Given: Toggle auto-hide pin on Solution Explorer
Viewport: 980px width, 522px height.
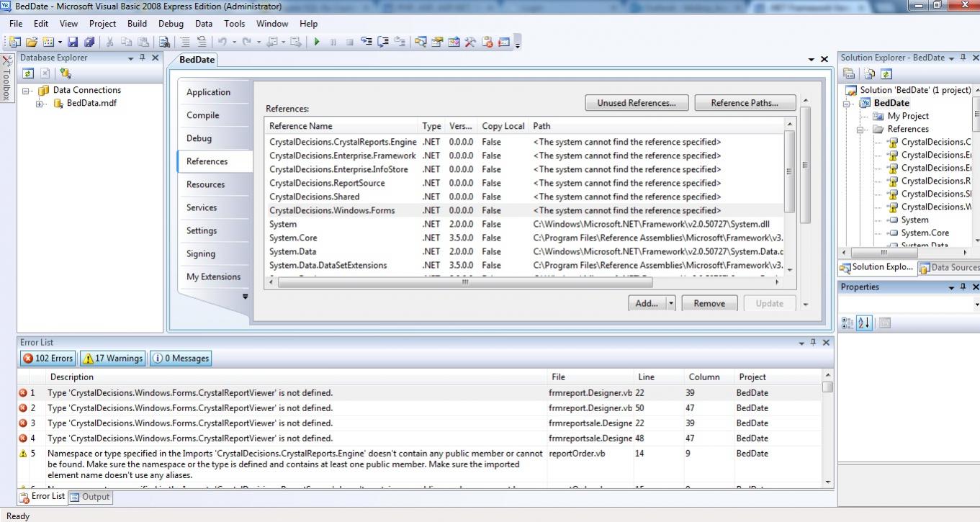Looking at the screenshot, I should pos(963,58).
